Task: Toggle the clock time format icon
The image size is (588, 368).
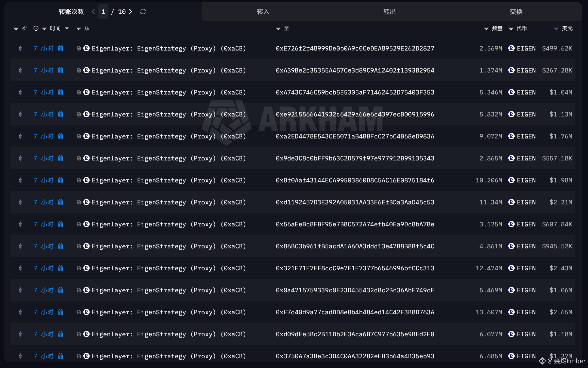Action: coord(36,28)
